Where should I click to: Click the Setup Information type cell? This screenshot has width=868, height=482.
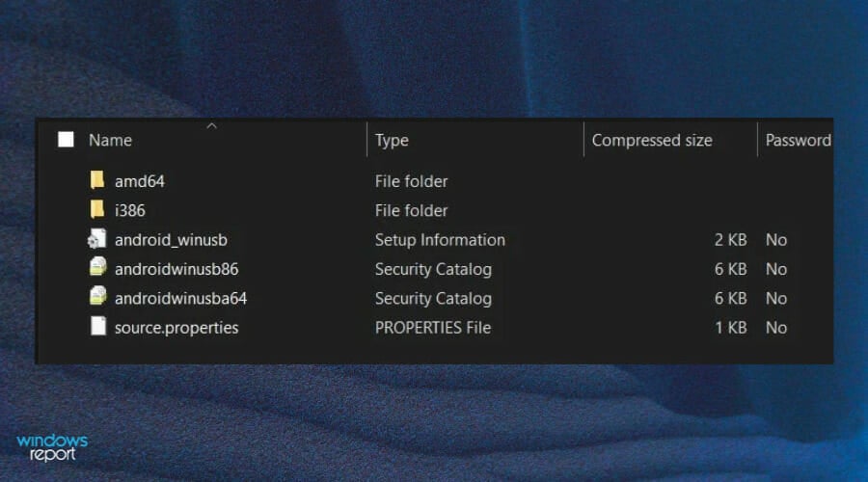440,240
